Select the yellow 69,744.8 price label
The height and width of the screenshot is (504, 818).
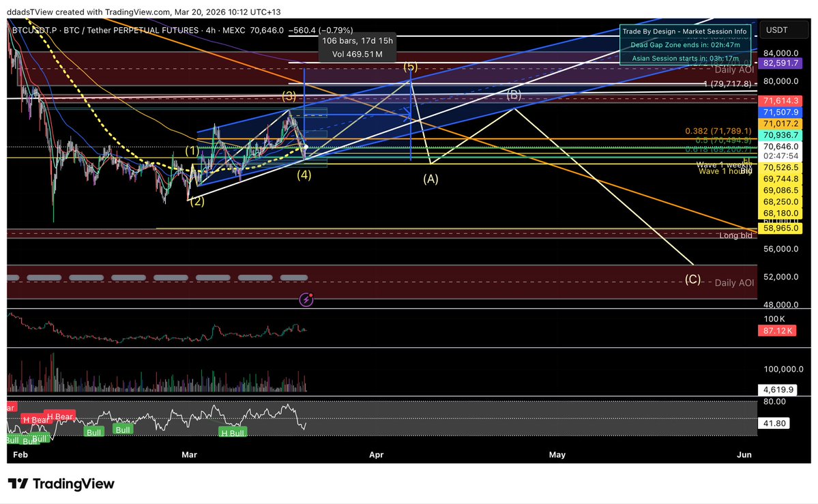pyautogui.click(x=780, y=179)
